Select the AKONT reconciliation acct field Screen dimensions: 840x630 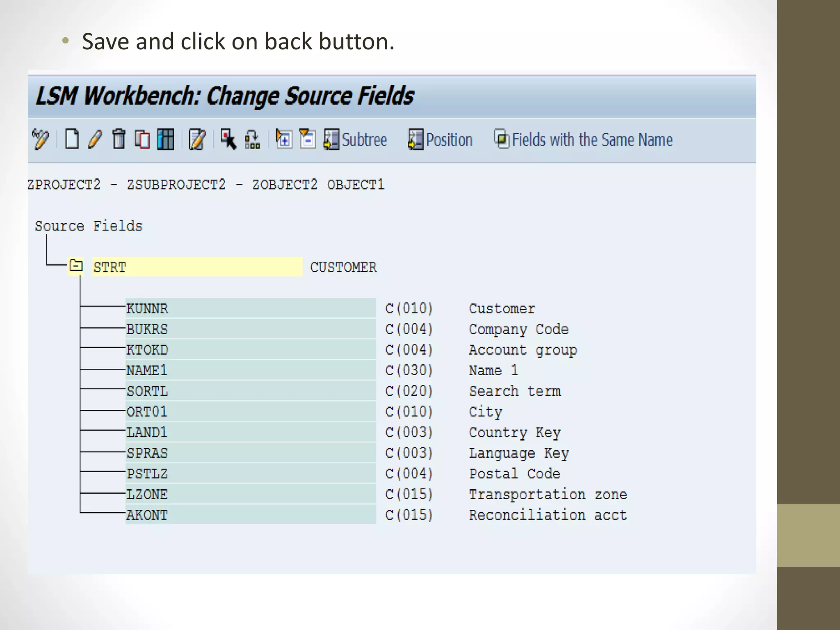[250, 515]
